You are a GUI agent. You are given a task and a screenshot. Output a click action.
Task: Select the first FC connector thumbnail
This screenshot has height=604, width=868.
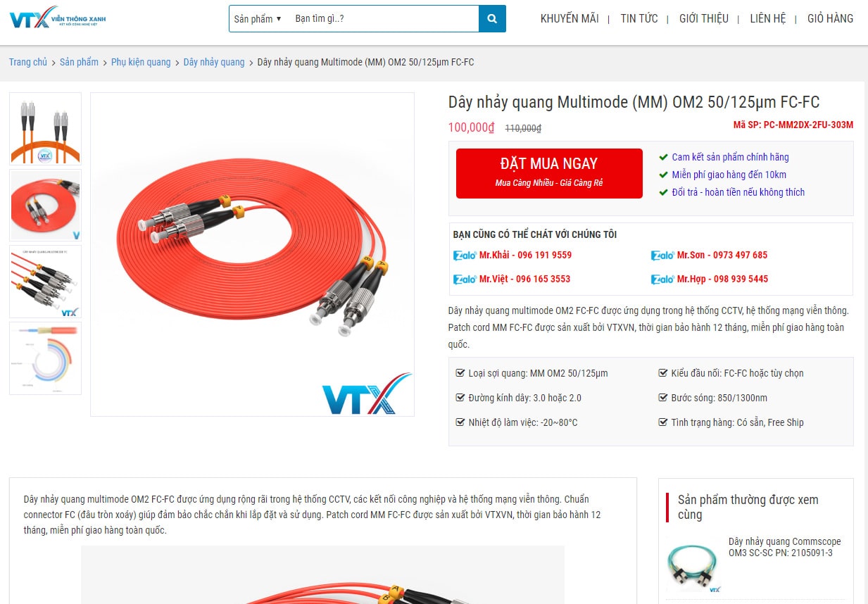(45, 128)
